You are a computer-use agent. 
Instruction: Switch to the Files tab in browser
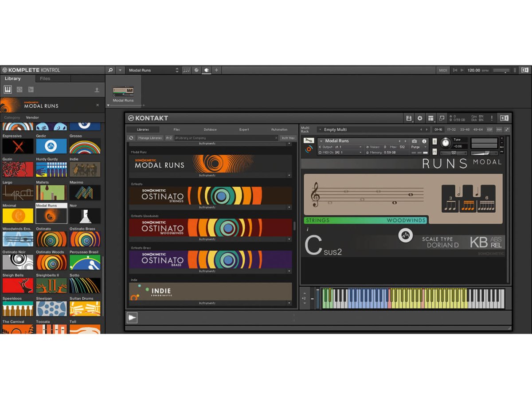click(45, 78)
